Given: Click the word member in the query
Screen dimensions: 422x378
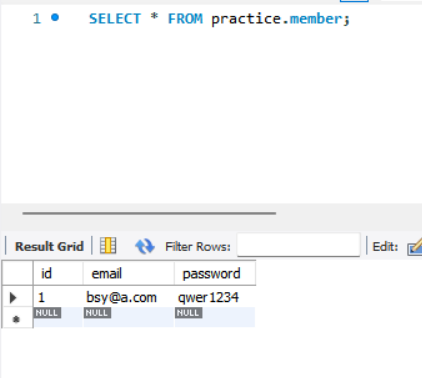Looking at the screenshot, I should pos(316,19).
